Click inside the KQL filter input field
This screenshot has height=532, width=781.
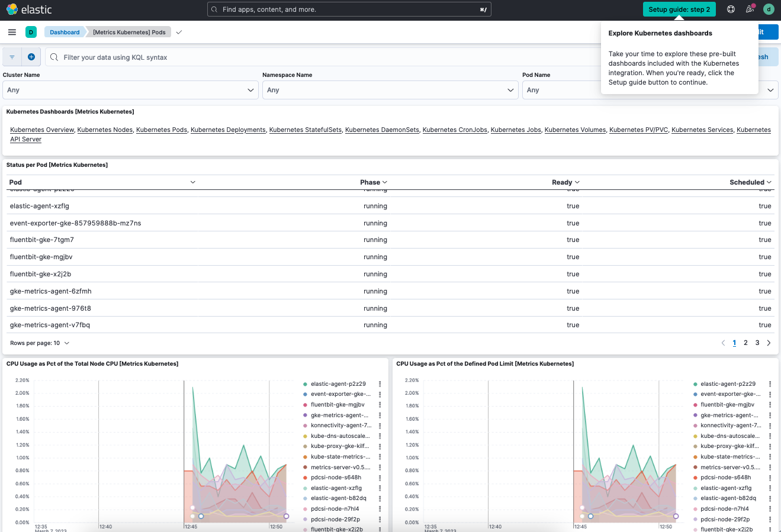(x=237, y=56)
